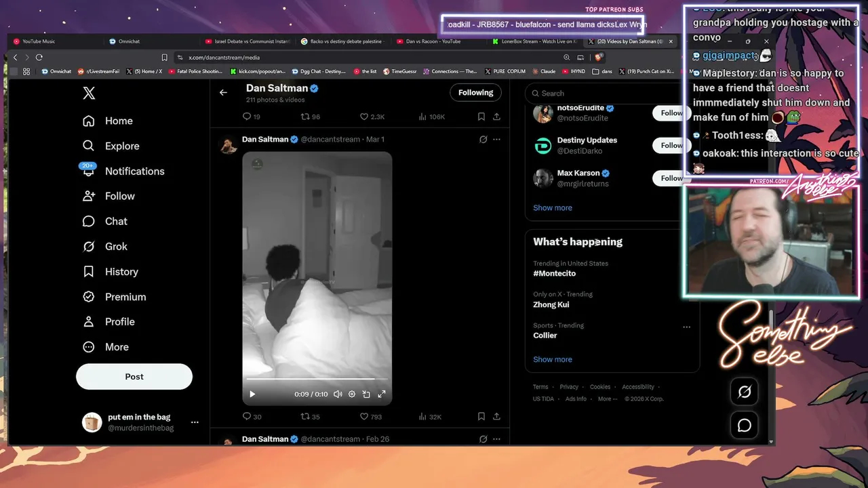Click Show more under Max Karson
This screenshot has height=488, width=868.
pyautogui.click(x=553, y=207)
